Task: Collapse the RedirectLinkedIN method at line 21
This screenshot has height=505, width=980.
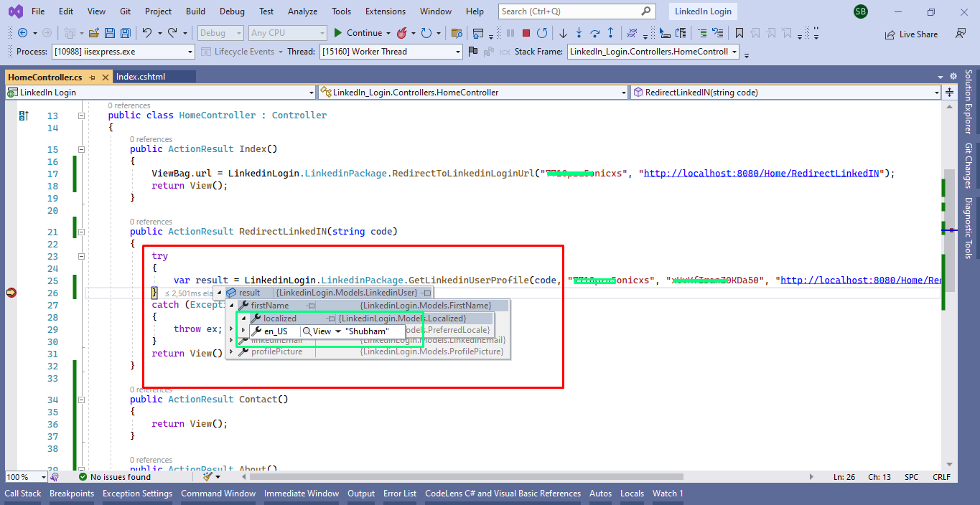Action: (81, 232)
